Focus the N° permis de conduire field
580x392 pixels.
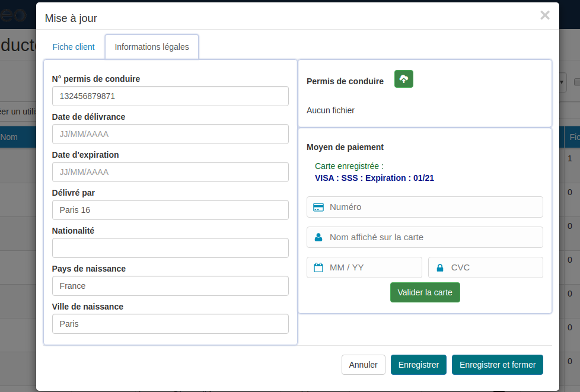tap(170, 96)
